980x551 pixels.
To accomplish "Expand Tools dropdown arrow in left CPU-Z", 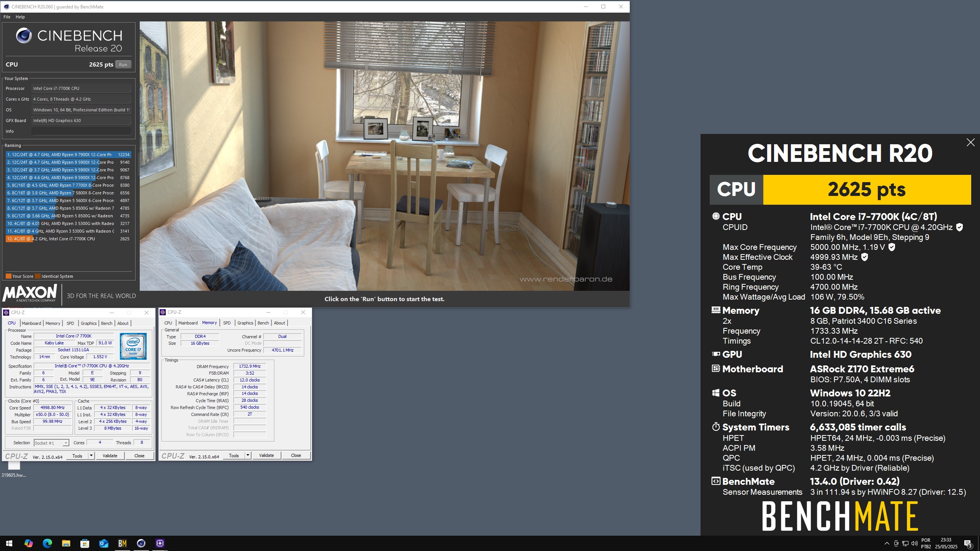I will coord(91,456).
